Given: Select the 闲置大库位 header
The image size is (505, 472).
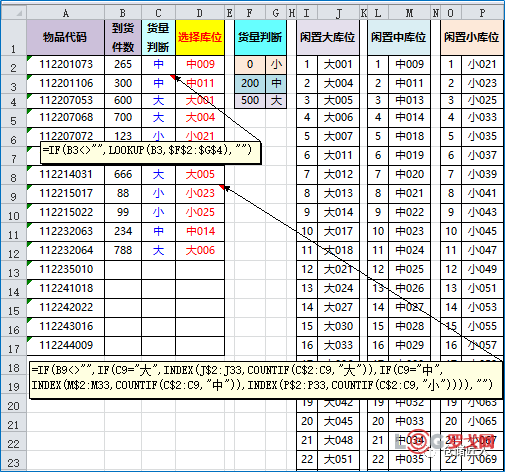Looking at the screenshot, I should coord(328,37).
